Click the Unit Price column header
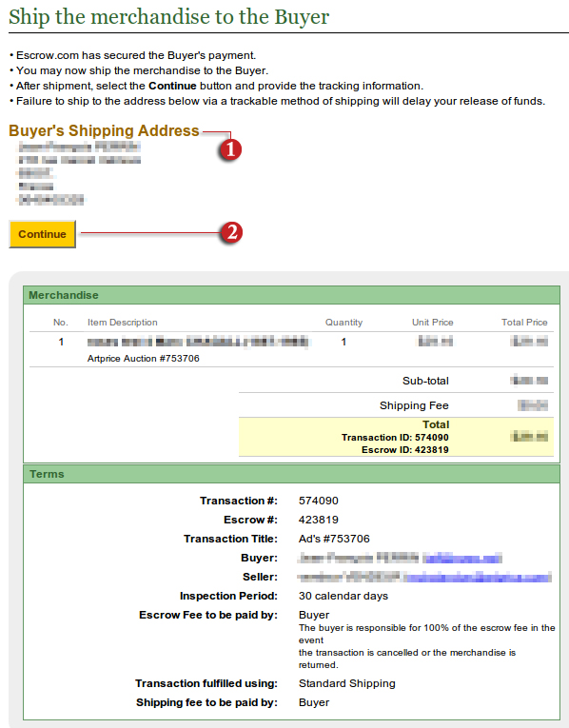Screen dimensions: 569x728 (433, 323)
